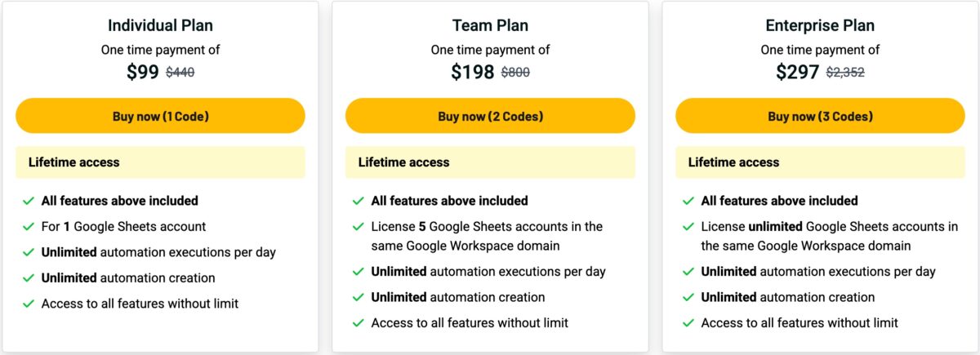Click the crossed-out $800 Team price
Image resolution: width=980 pixels, height=355 pixels.
coord(515,73)
